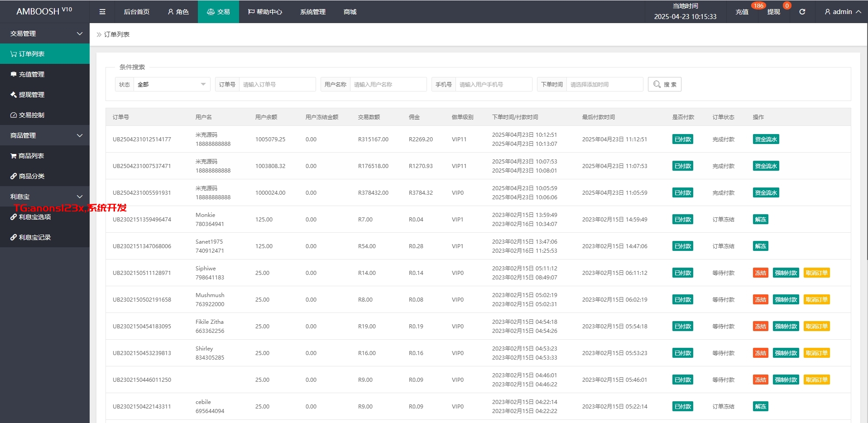The height and width of the screenshot is (423, 868).
Task: Open the 系统管理 top menu
Action: pos(312,12)
